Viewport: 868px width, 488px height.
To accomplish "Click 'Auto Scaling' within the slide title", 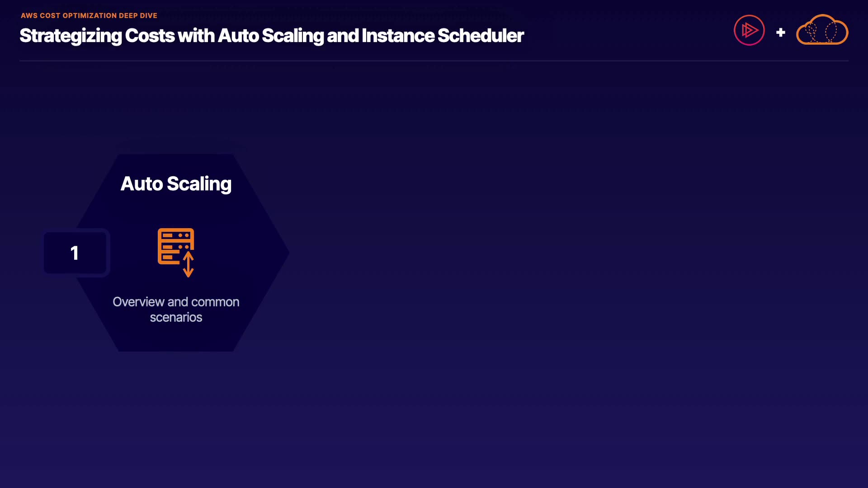I will pos(270,36).
